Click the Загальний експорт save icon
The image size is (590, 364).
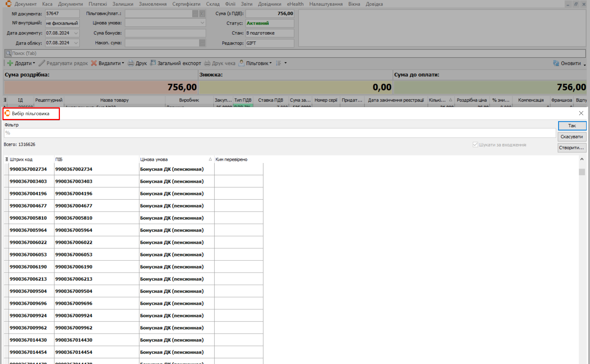click(153, 63)
